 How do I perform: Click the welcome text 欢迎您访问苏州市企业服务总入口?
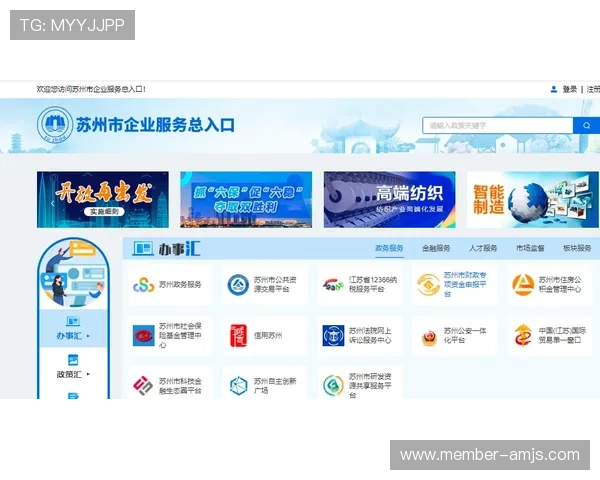(91, 89)
